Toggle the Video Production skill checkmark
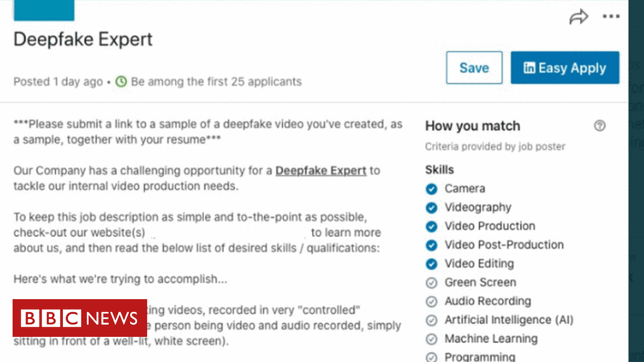 pyautogui.click(x=431, y=226)
